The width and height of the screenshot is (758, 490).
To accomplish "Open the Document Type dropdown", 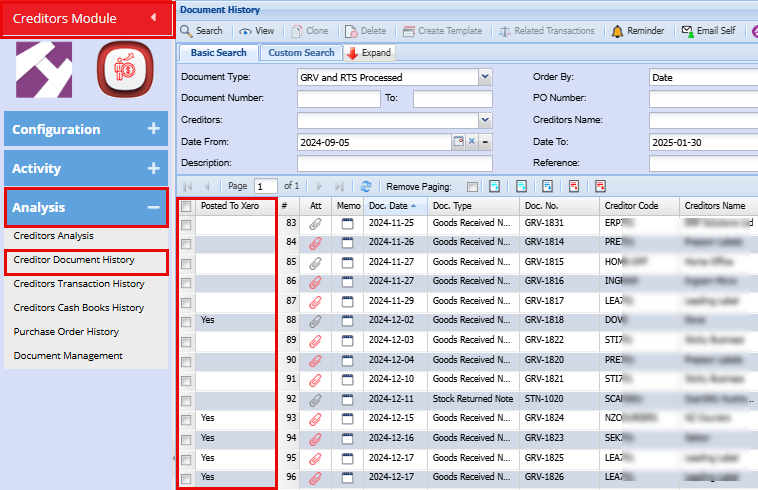I will (485, 76).
